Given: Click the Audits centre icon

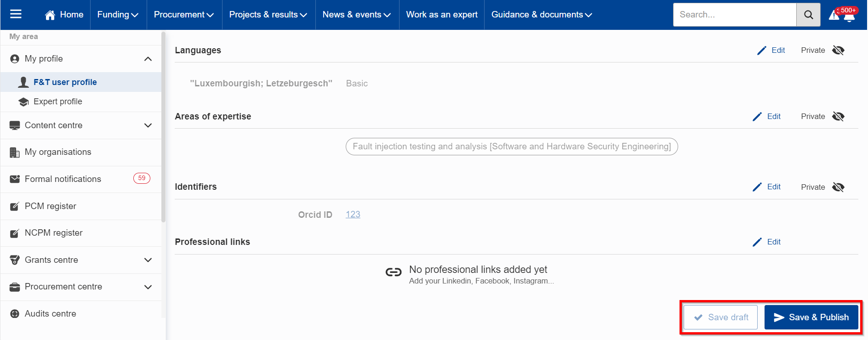Looking at the screenshot, I should pyautogui.click(x=15, y=314).
